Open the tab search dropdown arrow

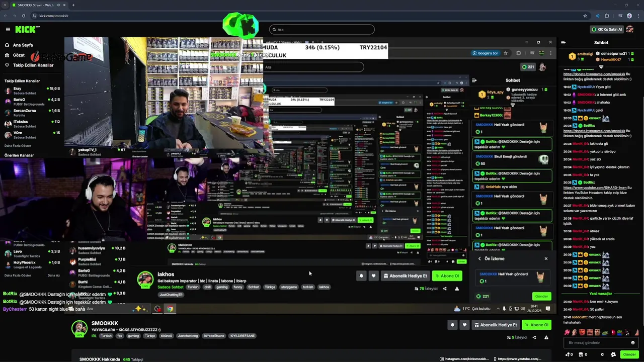4,5
